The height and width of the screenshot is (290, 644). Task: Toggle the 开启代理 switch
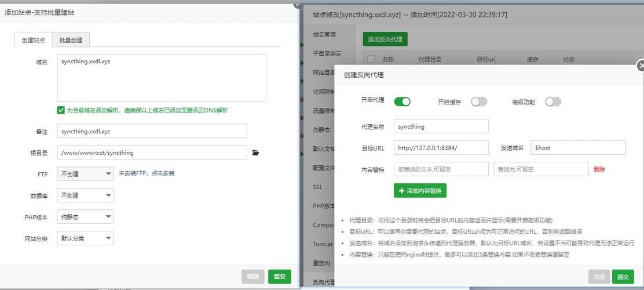click(402, 101)
